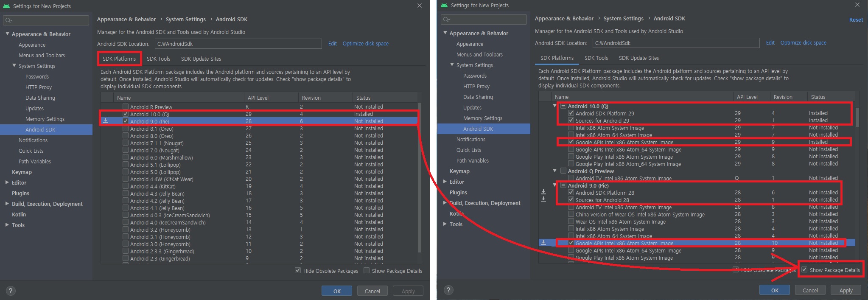Open SDK Update Sites tab in right window
The width and height of the screenshot is (868, 300).
pos(639,58)
